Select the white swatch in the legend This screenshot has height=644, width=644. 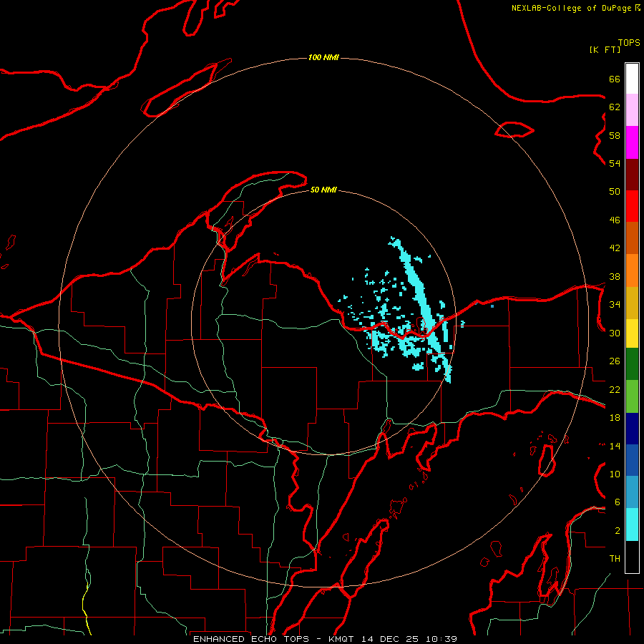[632, 79]
